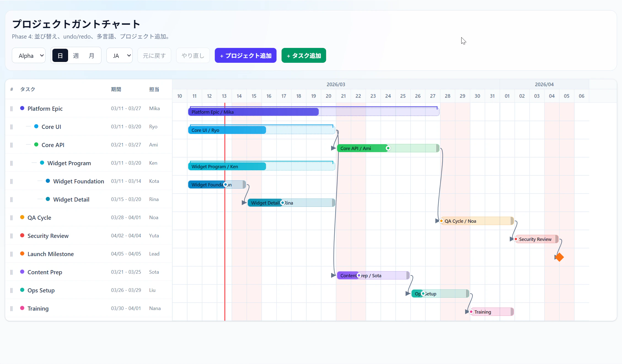Switch to day view (日)

pos(60,56)
